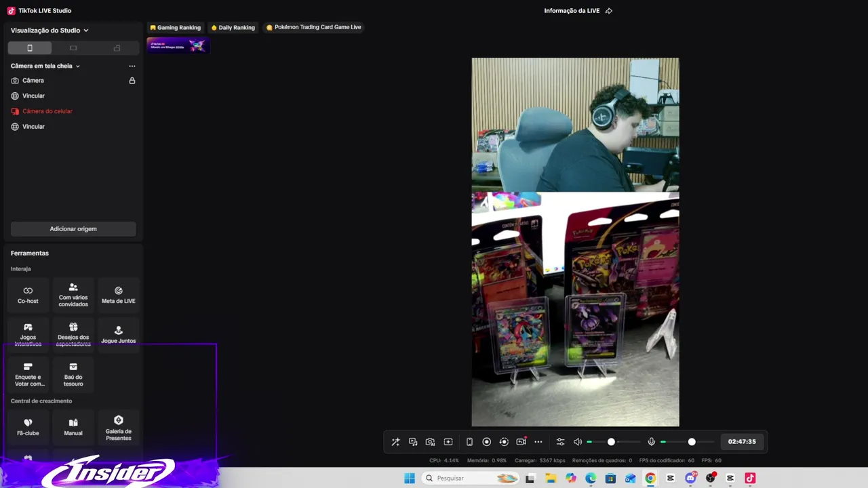This screenshot has height=488, width=868.
Task: Select the phone camera card preview
Action: coord(575,309)
